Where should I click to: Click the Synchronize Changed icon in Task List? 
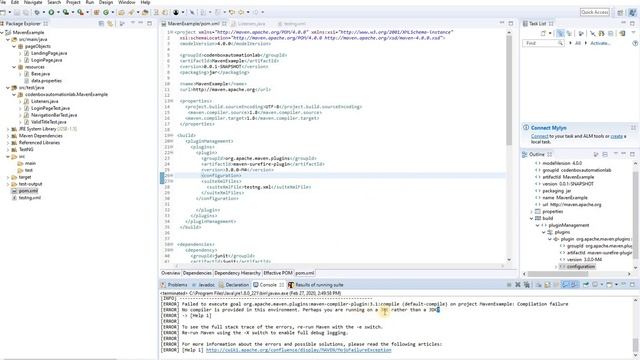pyautogui.click(x=622, y=33)
